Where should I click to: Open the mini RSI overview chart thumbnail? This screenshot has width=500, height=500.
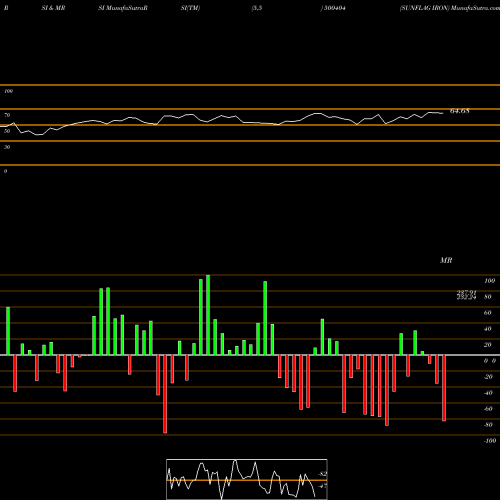tap(247, 479)
